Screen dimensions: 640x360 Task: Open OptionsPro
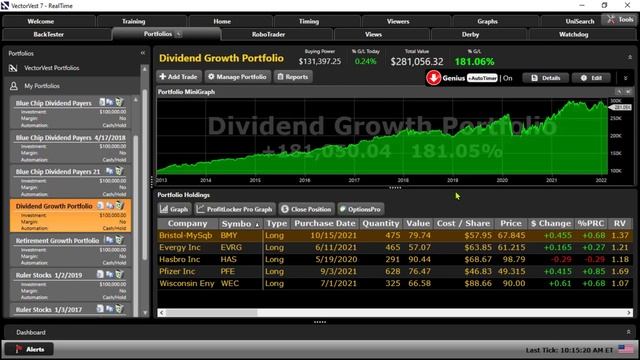click(360, 209)
